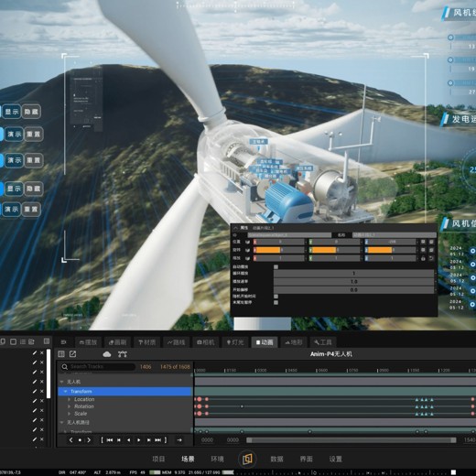The height and width of the screenshot is (476, 476).
Task: Switch to the 灯光 lighting tab
Action: click(x=235, y=342)
